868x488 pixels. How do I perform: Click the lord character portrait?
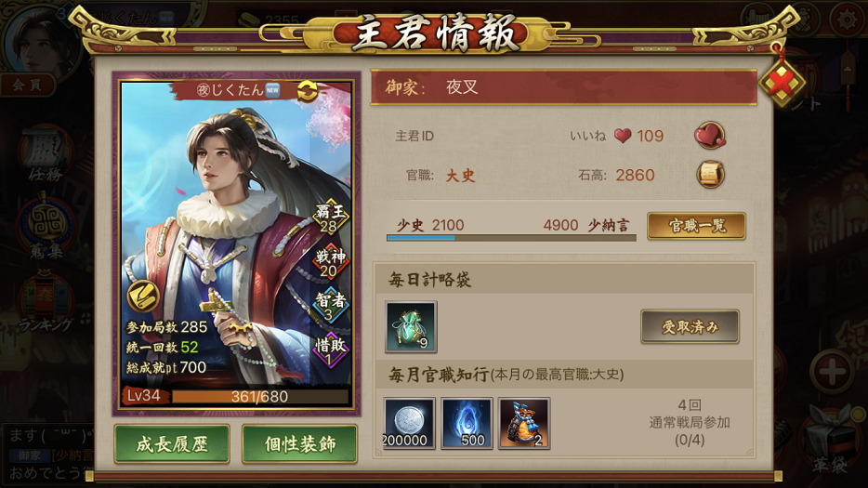(x=237, y=244)
